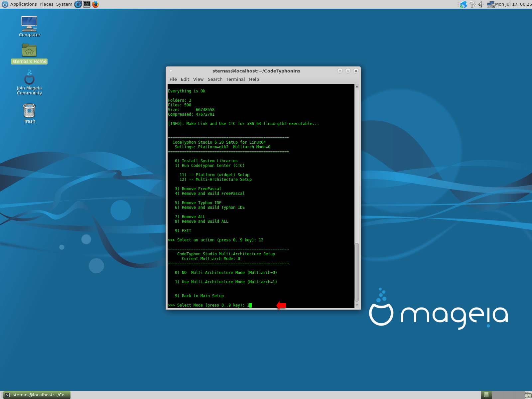The height and width of the screenshot is (399, 532).
Task: Open the Applications menu
Action: pyautogui.click(x=23, y=4)
